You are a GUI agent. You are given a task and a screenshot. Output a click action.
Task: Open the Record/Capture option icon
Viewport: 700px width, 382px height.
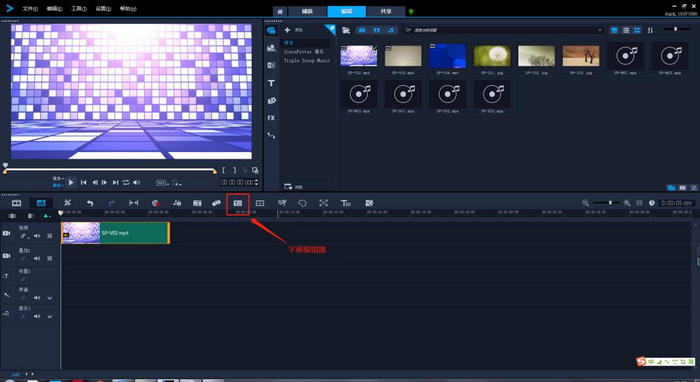[x=155, y=203]
